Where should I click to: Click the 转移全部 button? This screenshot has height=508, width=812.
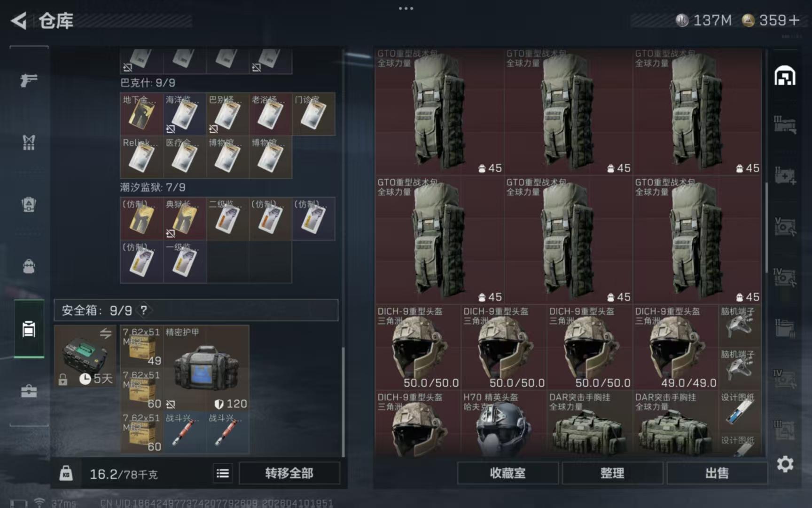click(x=289, y=473)
